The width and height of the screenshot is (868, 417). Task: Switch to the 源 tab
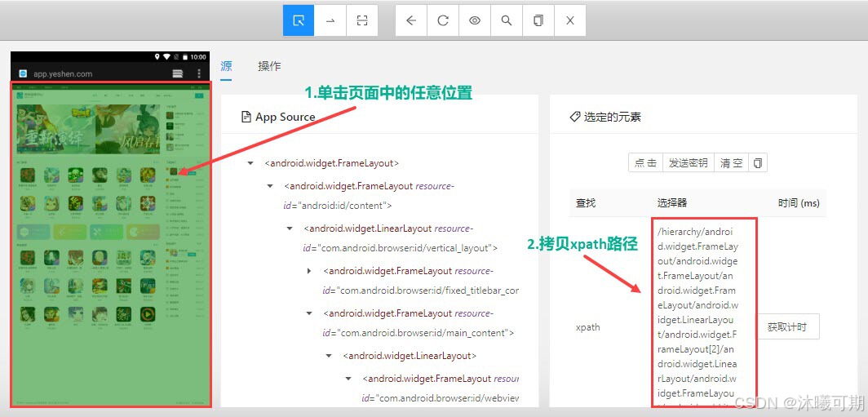point(226,66)
